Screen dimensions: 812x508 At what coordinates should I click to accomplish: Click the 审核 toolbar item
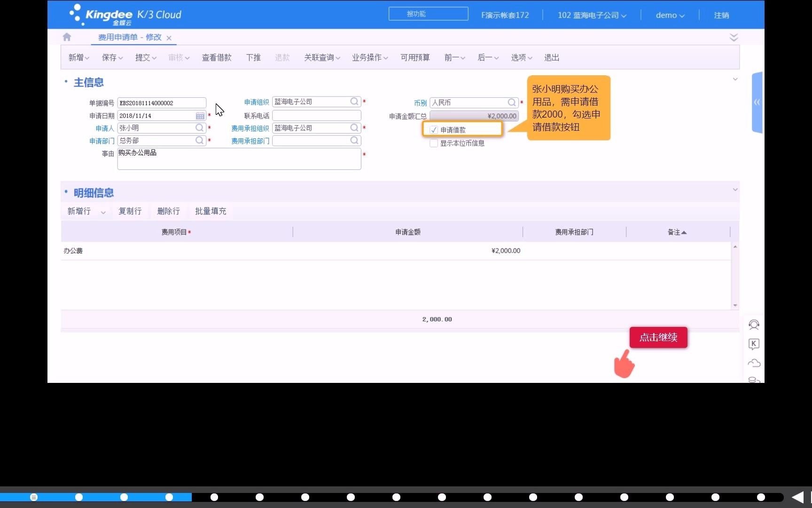click(179, 57)
